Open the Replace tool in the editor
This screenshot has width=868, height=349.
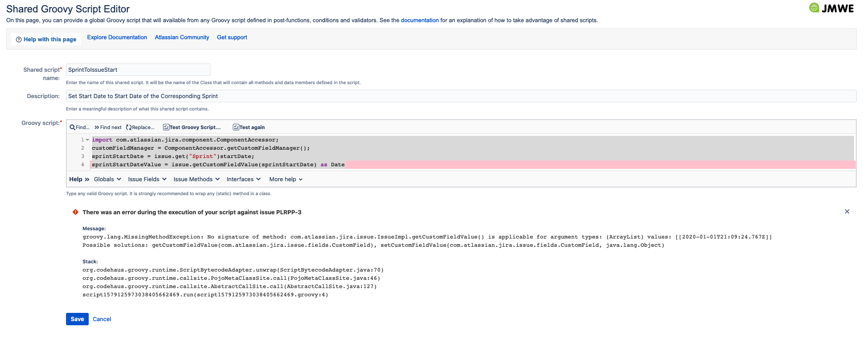140,128
